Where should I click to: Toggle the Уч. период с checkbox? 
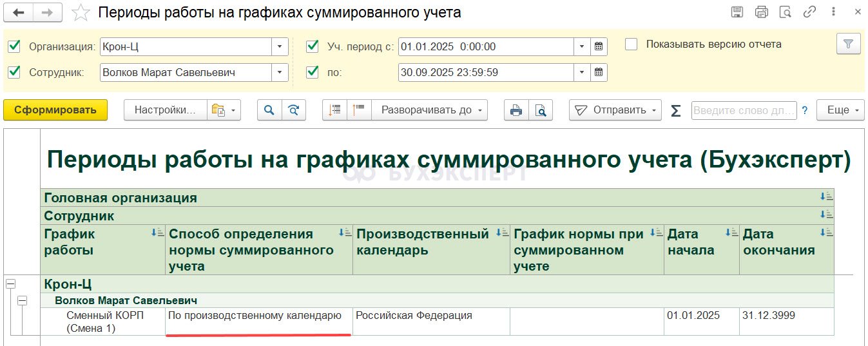point(313,46)
